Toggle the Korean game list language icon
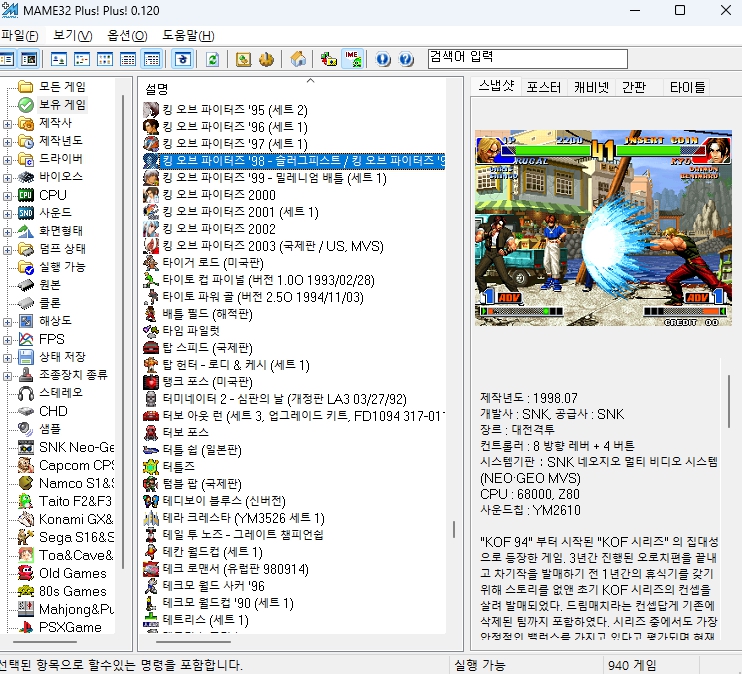 pyautogui.click(x=183, y=59)
